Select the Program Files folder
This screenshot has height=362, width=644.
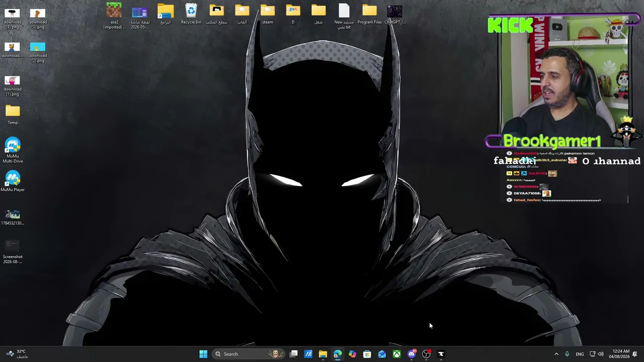369,14
